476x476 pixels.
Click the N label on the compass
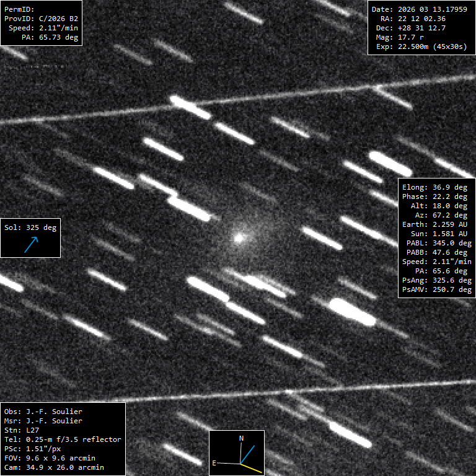tap(241, 438)
